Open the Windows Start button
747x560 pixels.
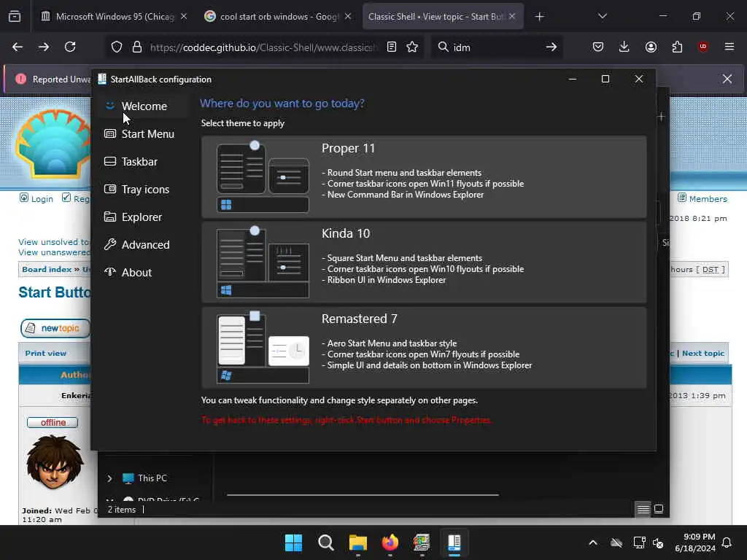pos(293,542)
